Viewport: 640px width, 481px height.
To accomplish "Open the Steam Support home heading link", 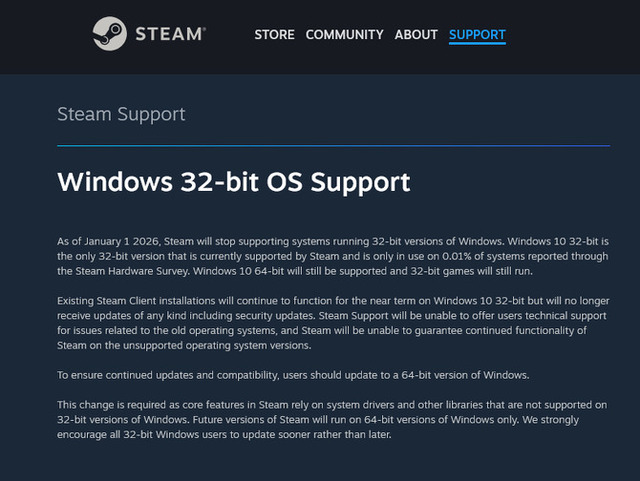I will tap(121, 114).
